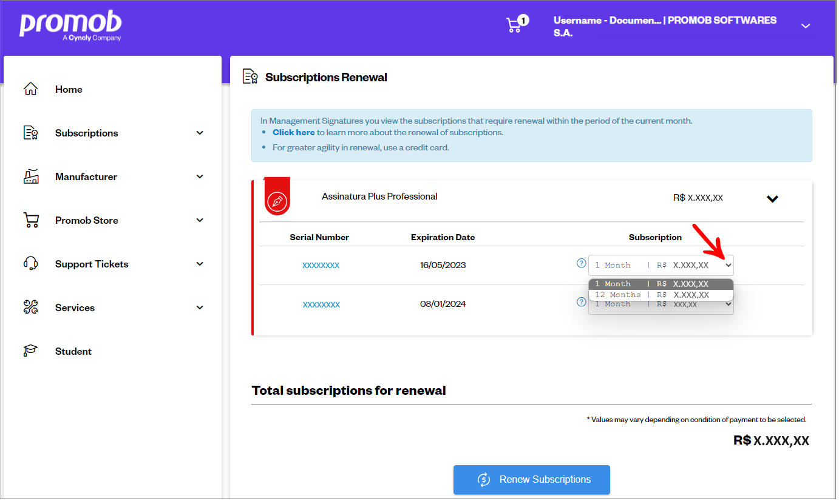
Task: Open the Services menu item
Action: [x=75, y=307]
